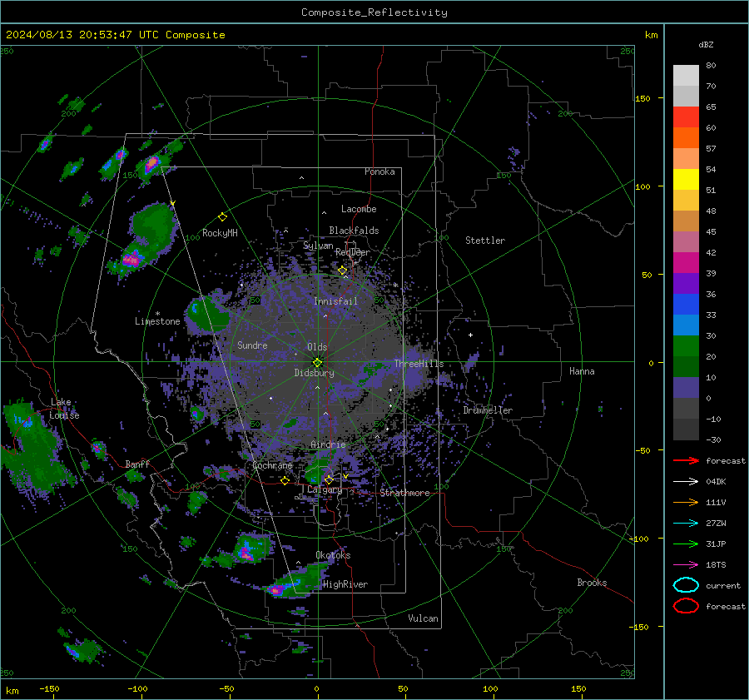Click the Airdrie city label

[328, 444]
